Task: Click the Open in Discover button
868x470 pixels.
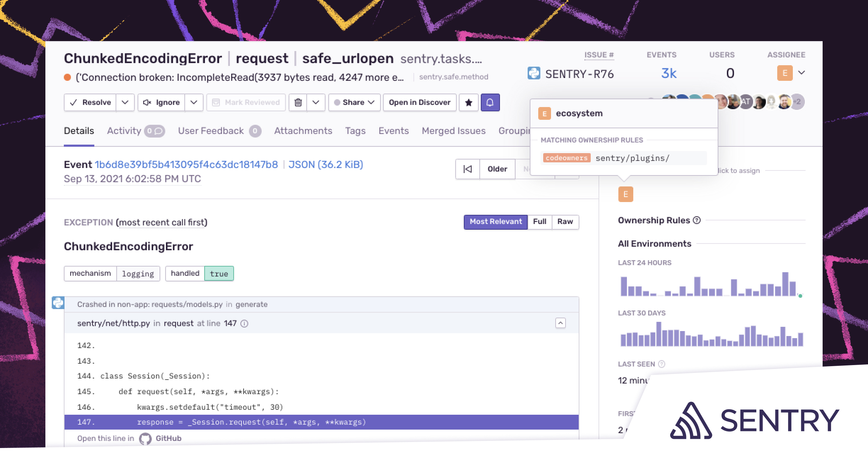Action: [419, 102]
